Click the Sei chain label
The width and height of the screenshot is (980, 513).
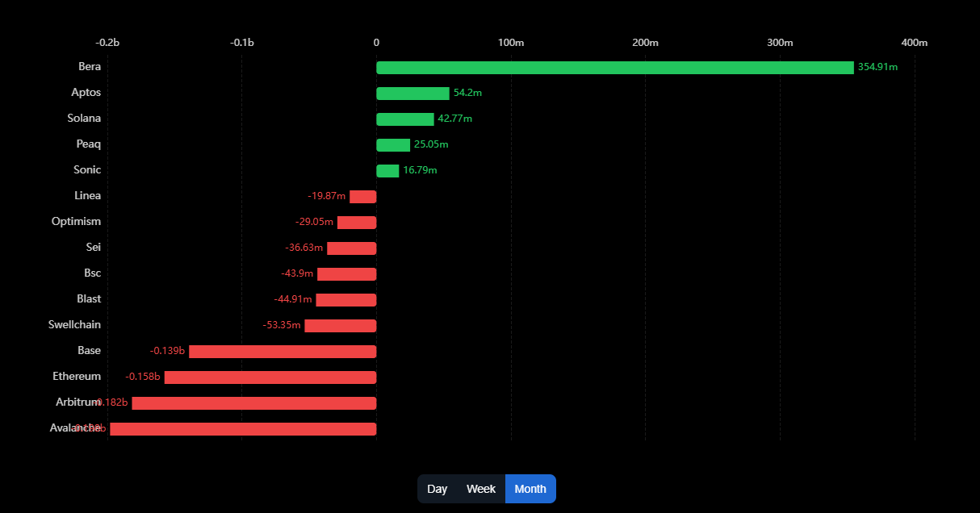pyautogui.click(x=94, y=248)
